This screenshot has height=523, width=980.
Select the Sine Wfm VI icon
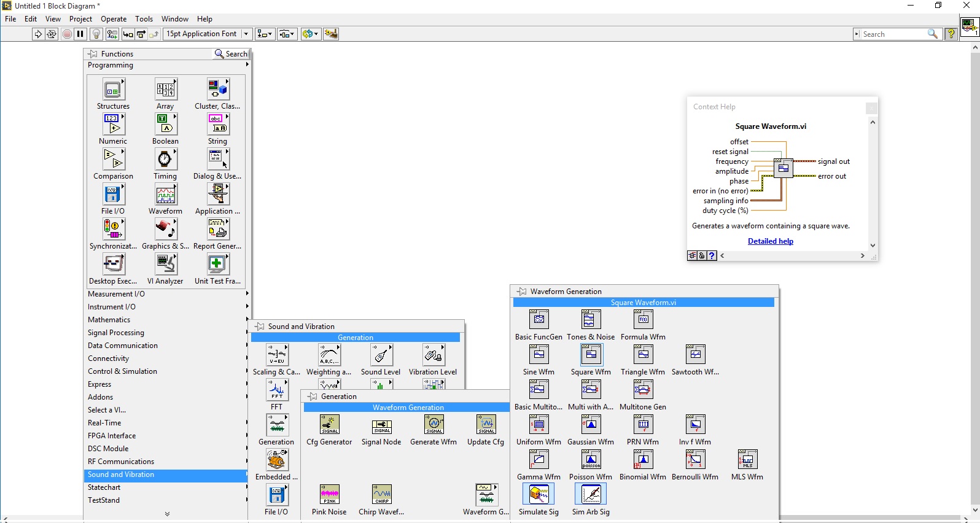[x=539, y=355]
